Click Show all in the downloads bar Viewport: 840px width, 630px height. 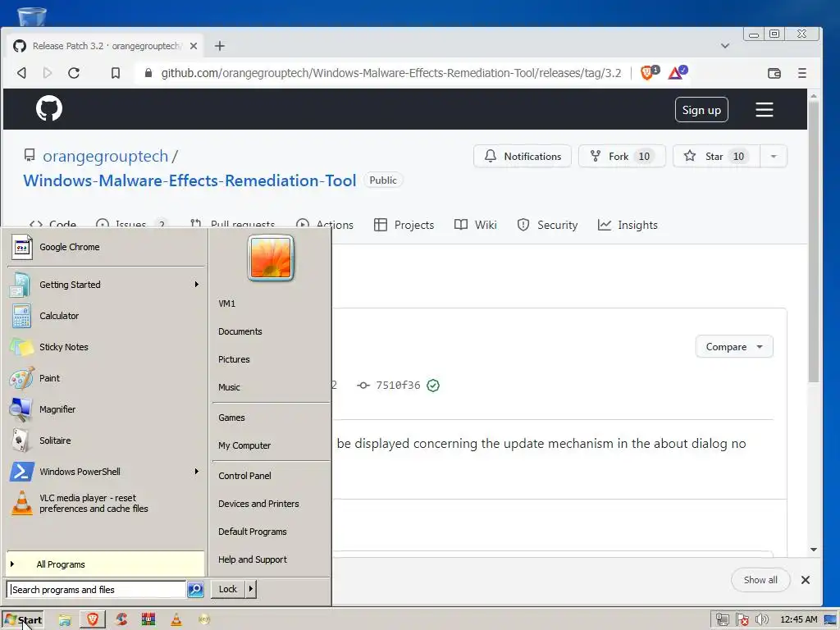coord(760,580)
